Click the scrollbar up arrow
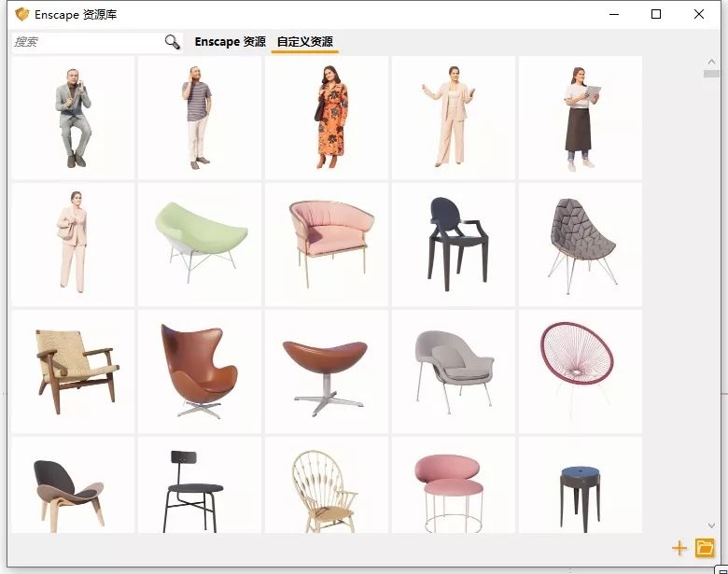The height and width of the screenshot is (574, 728). pos(711,62)
